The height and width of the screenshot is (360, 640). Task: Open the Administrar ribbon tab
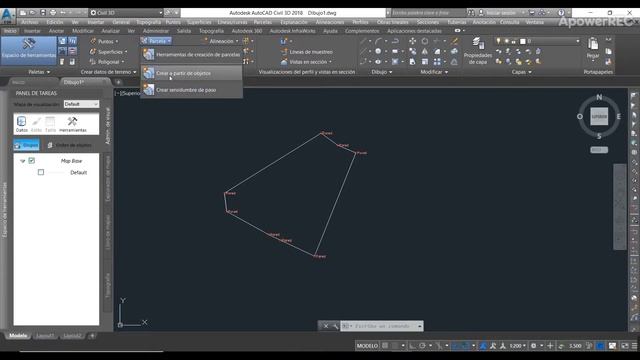(x=156, y=31)
